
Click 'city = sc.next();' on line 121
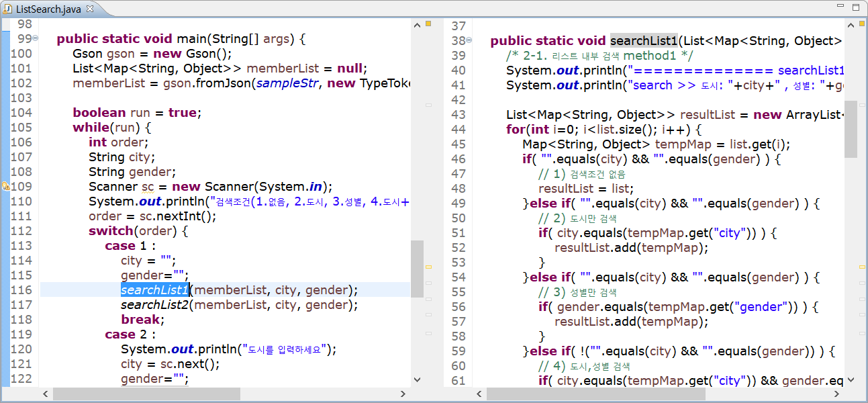[x=171, y=363]
